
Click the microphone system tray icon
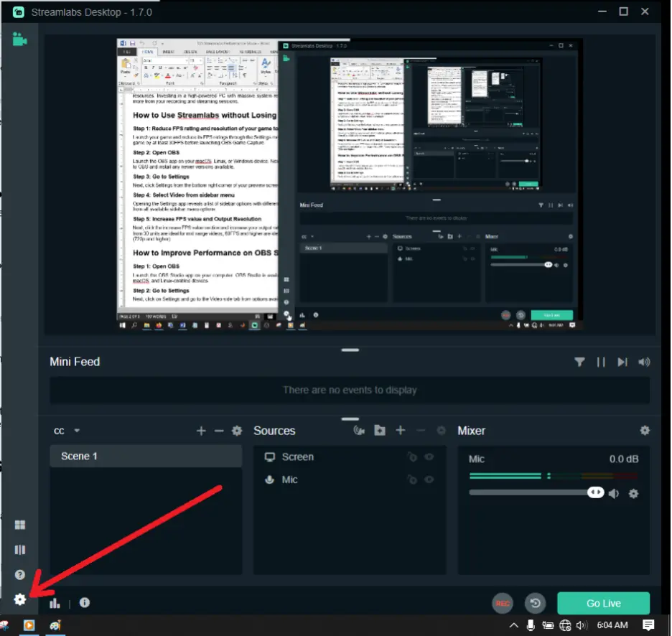(531, 625)
